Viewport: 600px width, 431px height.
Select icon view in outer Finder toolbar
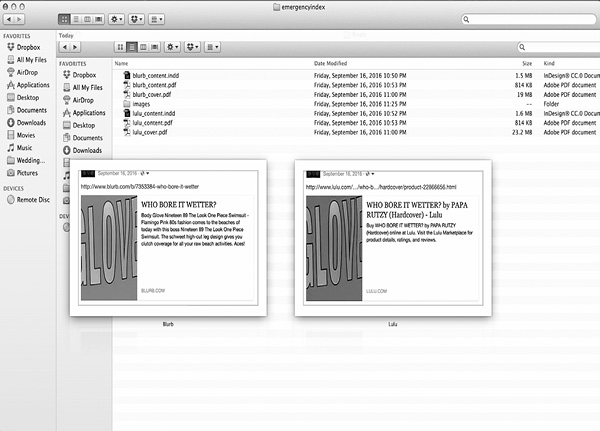pos(64,19)
